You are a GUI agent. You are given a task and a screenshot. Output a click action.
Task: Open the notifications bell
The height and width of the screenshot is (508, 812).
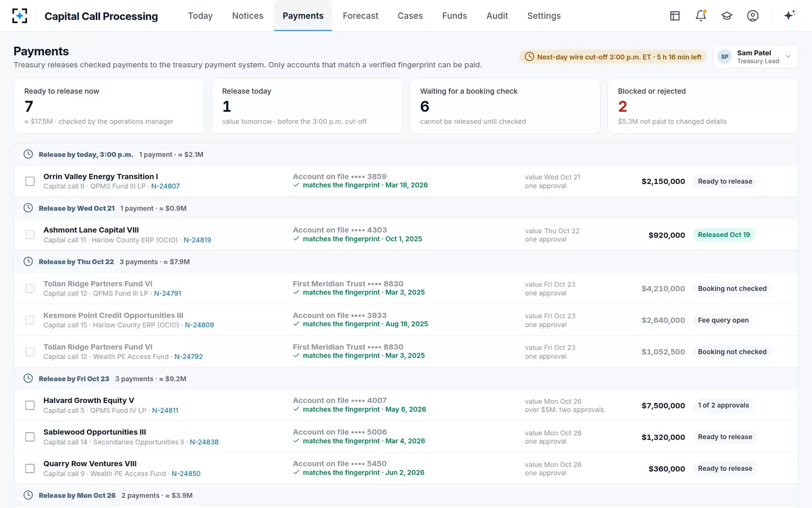tap(701, 16)
